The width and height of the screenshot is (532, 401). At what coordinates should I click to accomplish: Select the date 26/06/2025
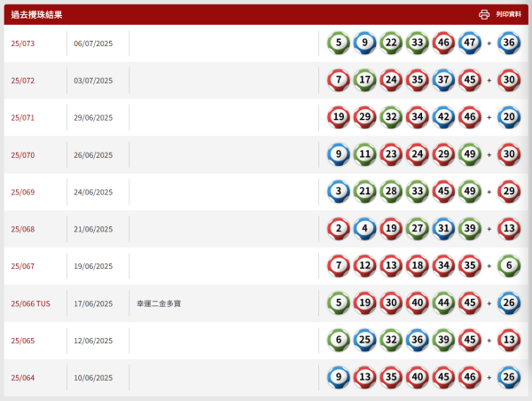click(93, 155)
